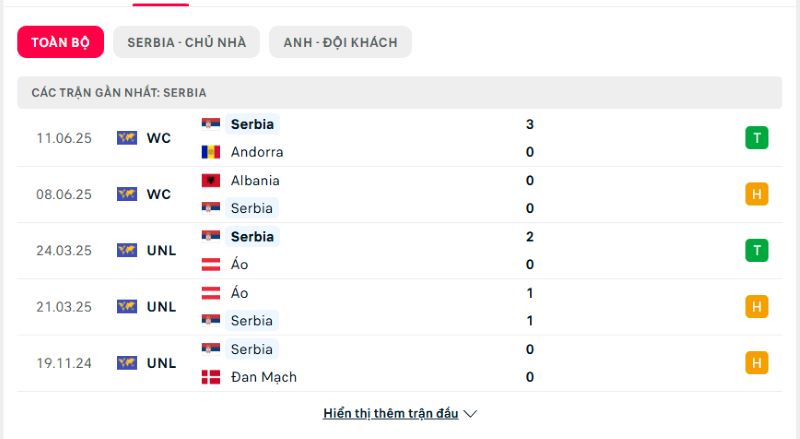The width and height of the screenshot is (800, 439).
Task: Open the Albania team name
Action: (x=255, y=180)
